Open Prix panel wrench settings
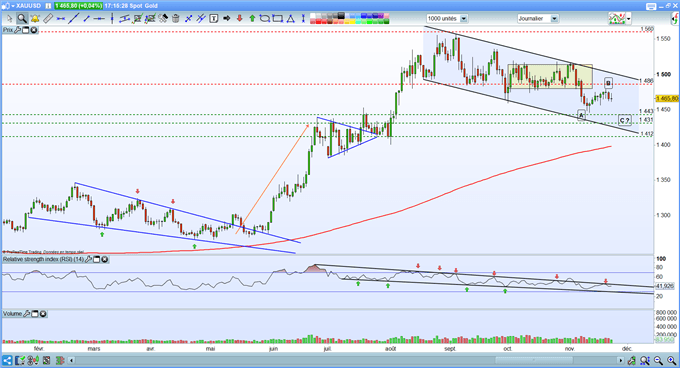 click(x=18, y=30)
